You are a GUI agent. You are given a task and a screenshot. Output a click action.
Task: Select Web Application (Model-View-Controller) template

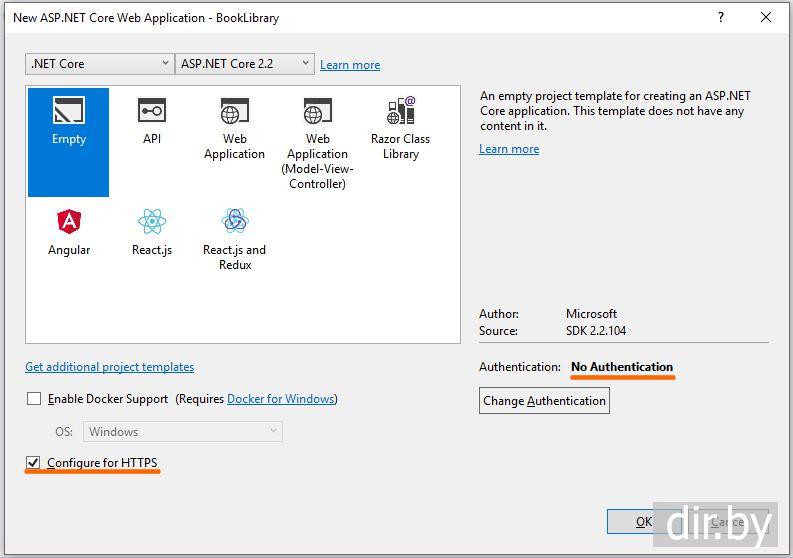(x=317, y=112)
